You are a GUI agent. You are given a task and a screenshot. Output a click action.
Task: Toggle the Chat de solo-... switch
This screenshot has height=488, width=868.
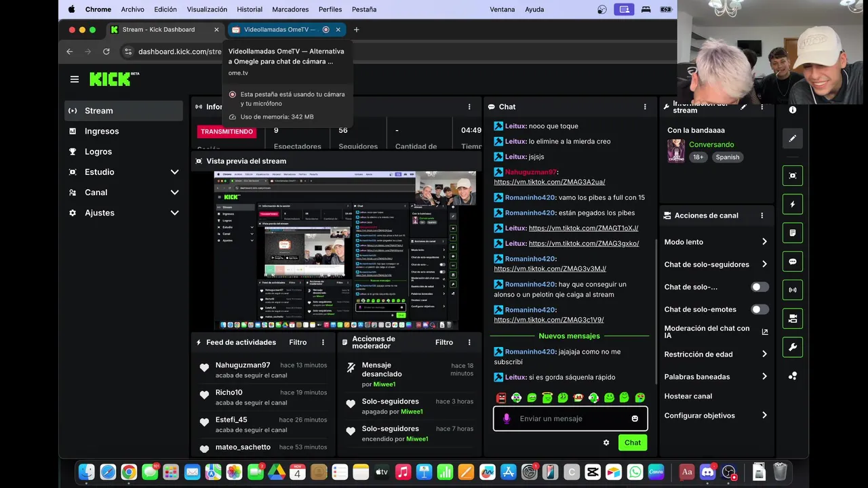[760, 287]
